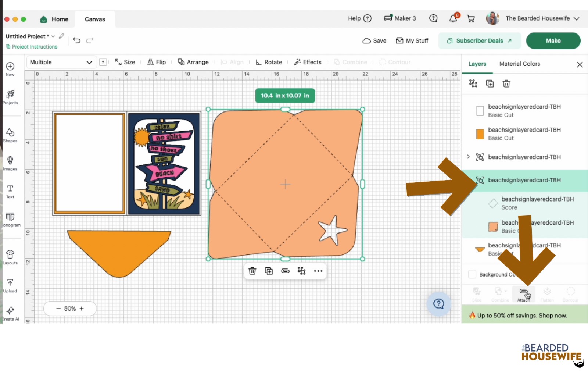Open the Monogram tool
Viewport: 588px width, 374px height.
coord(10,220)
